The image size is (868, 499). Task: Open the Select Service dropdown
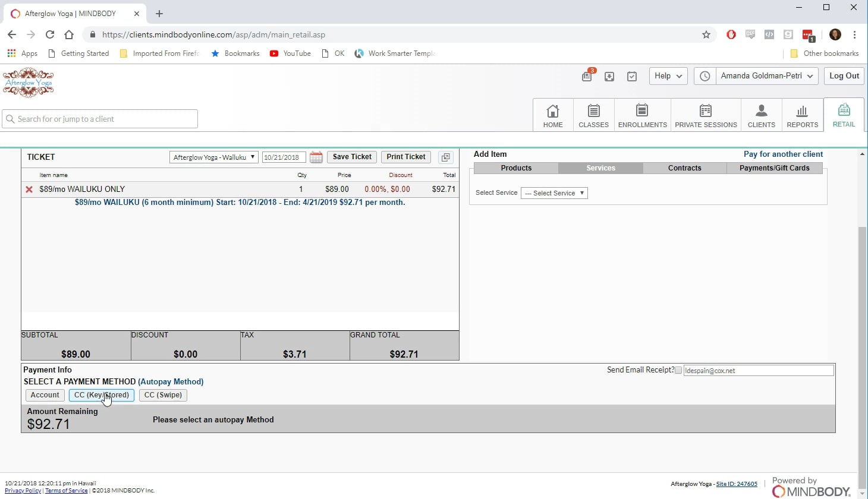click(554, 193)
